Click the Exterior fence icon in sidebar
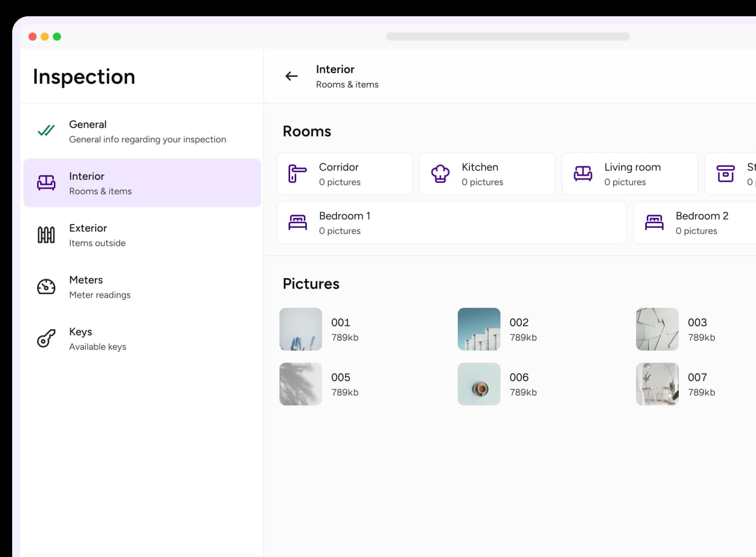The image size is (756, 557). pos(46,235)
